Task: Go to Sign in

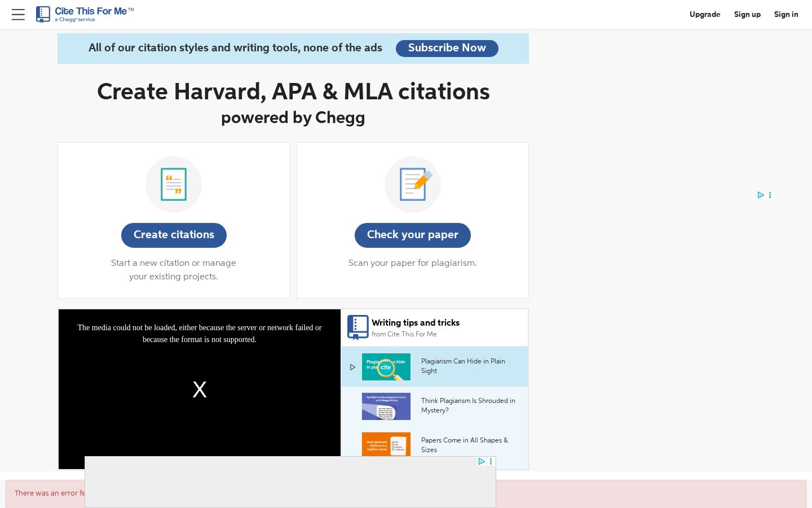Action: point(786,15)
